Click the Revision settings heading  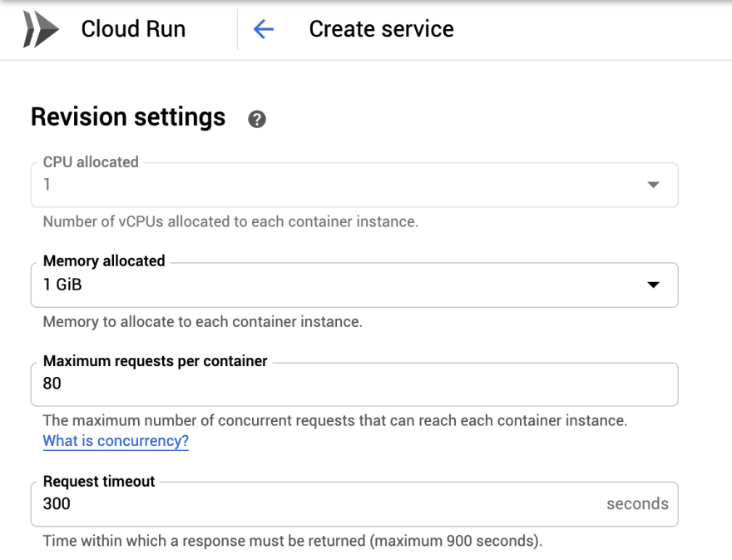click(128, 116)
